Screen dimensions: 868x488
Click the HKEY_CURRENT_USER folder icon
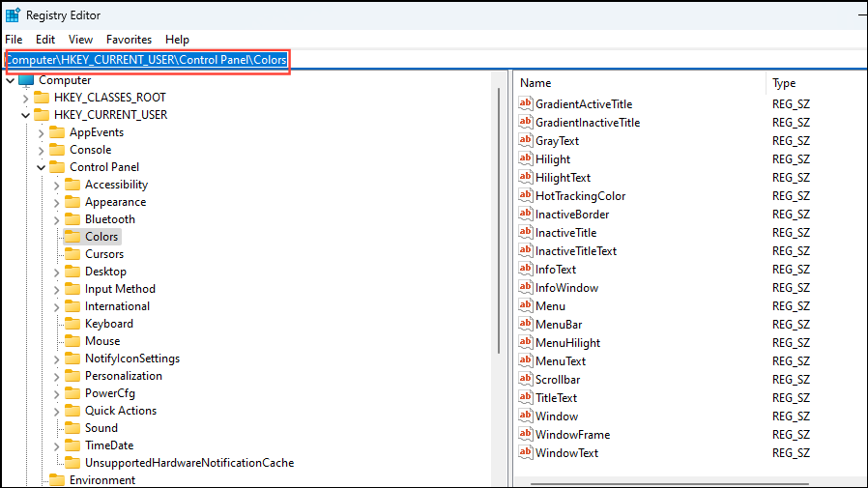click(x=42, y=115)
